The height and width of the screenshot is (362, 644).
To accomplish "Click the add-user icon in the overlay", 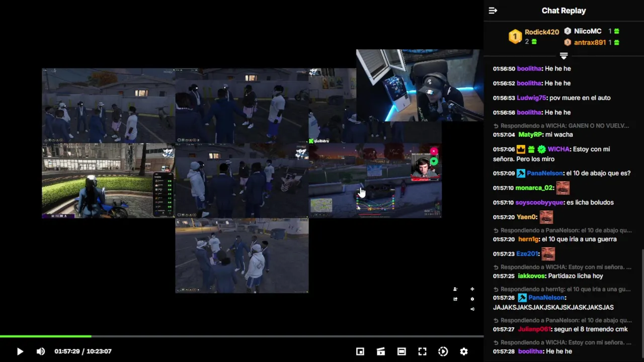I will coord(455,289).
